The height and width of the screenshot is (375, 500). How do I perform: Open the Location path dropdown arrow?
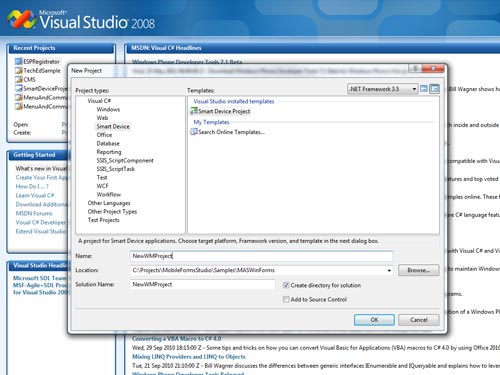click(389, 270)
